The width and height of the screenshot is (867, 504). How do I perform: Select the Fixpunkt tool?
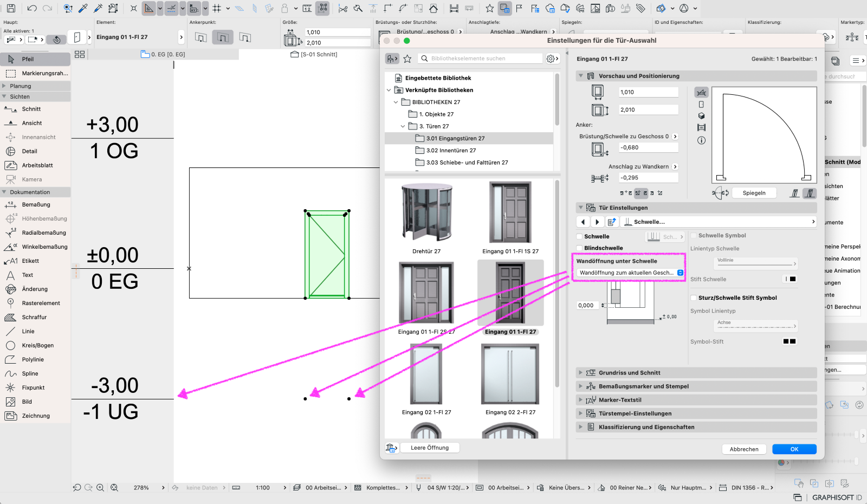pyautogui.click(x=35, y=387)
